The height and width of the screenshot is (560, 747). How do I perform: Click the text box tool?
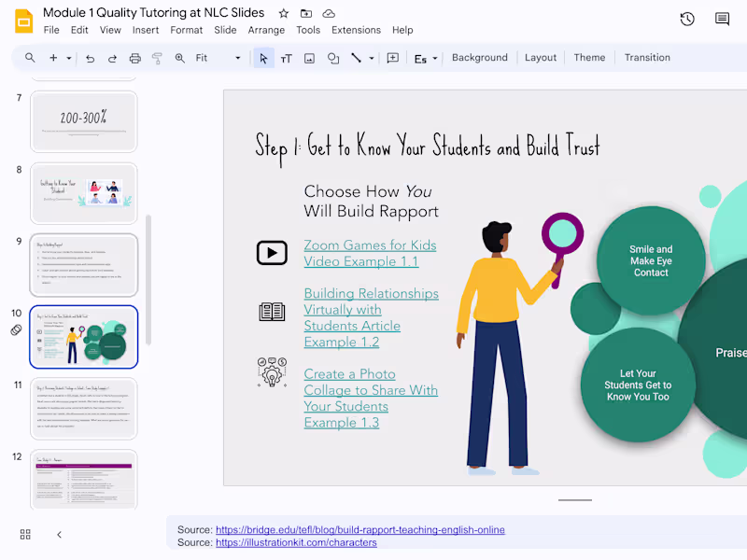tap(286, 58)
